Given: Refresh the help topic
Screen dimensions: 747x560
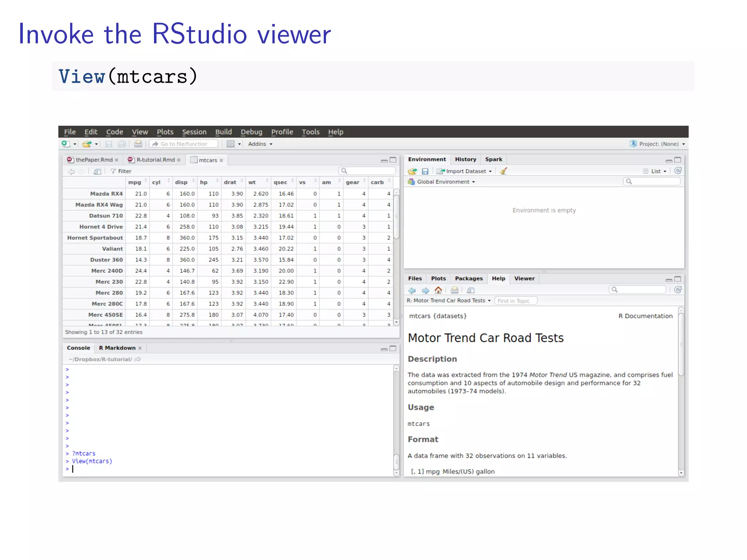Looking at the screenshot, I should pyautogui.click(x=678, y=289).
